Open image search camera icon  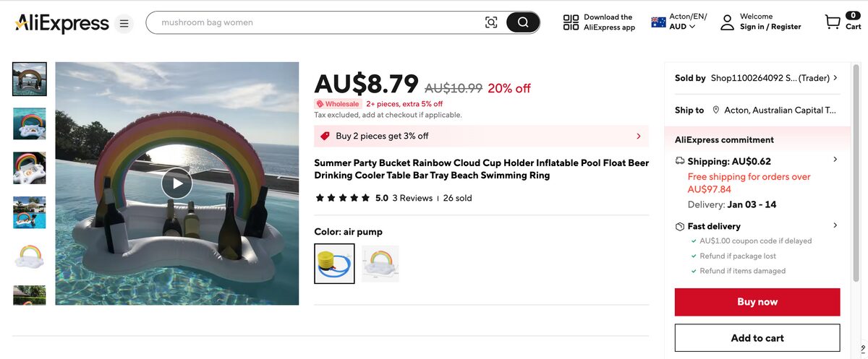pyautogui.click(x=491, y=22)
